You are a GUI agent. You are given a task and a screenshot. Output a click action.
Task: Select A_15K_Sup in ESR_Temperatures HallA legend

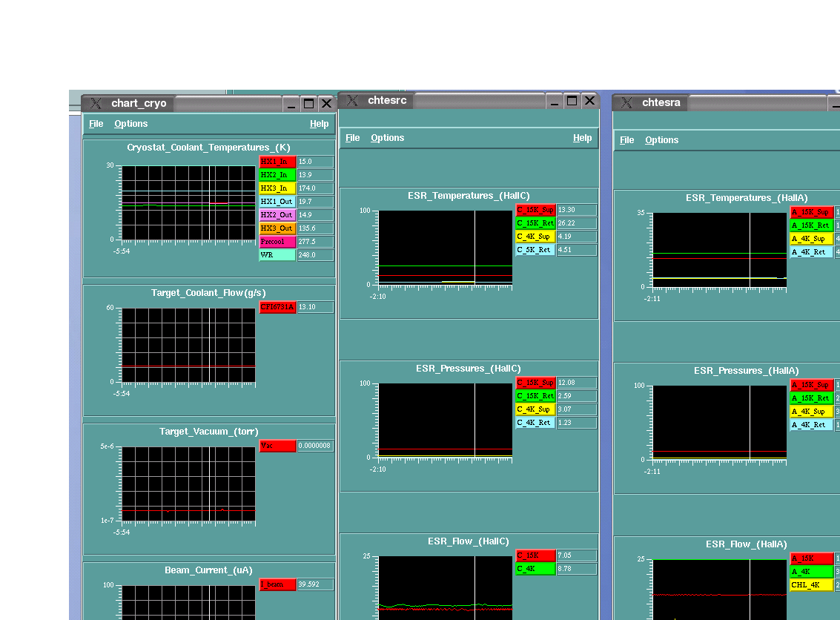pyautogui.click(x=812, y=211)
